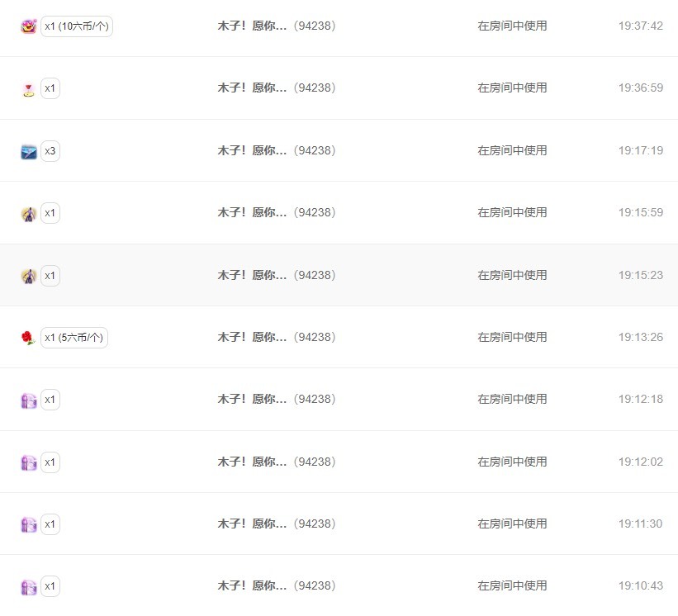Open recipient 木子！愿你… in 19:12:02 row

[x=252, y=462]
